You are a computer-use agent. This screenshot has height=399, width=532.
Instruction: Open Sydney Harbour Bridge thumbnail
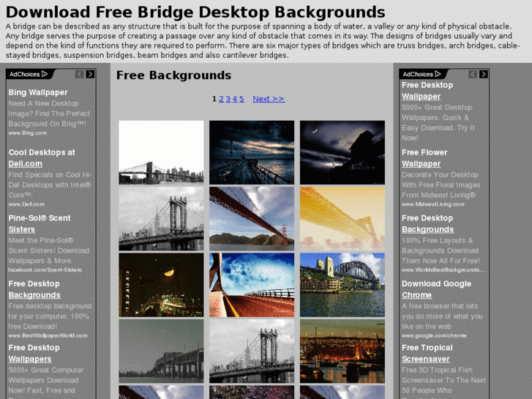click(x=342, y=285)
